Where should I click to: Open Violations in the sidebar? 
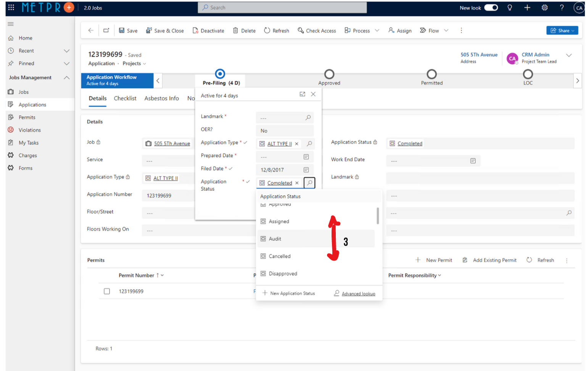[29, 130]
